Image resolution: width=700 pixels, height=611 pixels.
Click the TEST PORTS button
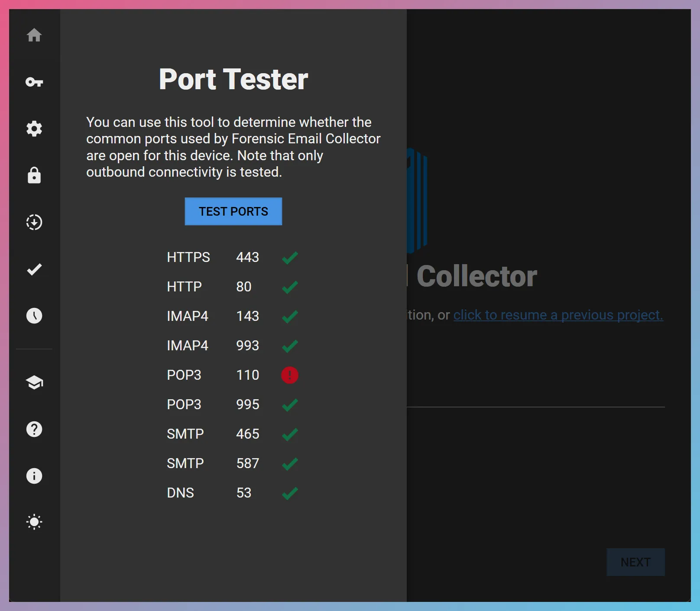[x=233, y=211]
